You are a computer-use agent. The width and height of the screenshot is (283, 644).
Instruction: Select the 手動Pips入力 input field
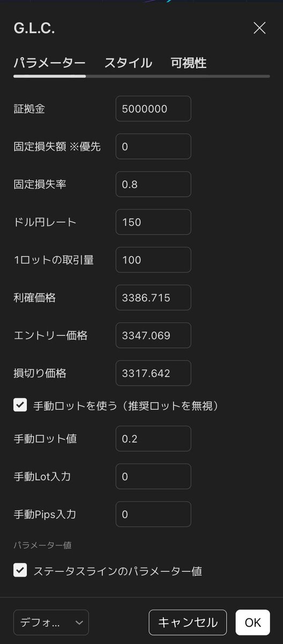153,514
